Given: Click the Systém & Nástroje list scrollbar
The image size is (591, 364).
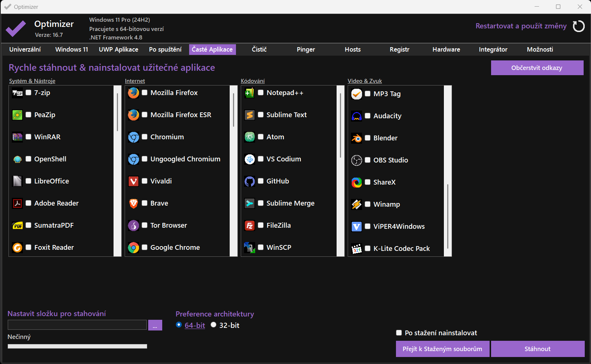Looking at the screenshot, I should 118,171.
